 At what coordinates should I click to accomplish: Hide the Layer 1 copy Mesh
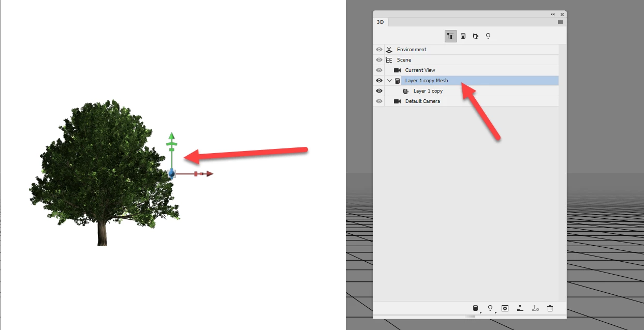click(379, 81)
